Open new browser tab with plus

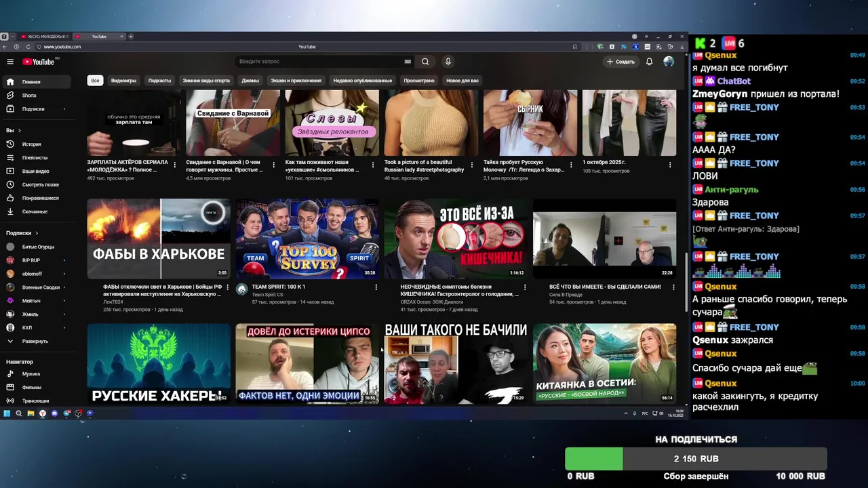tap(131, 37)
